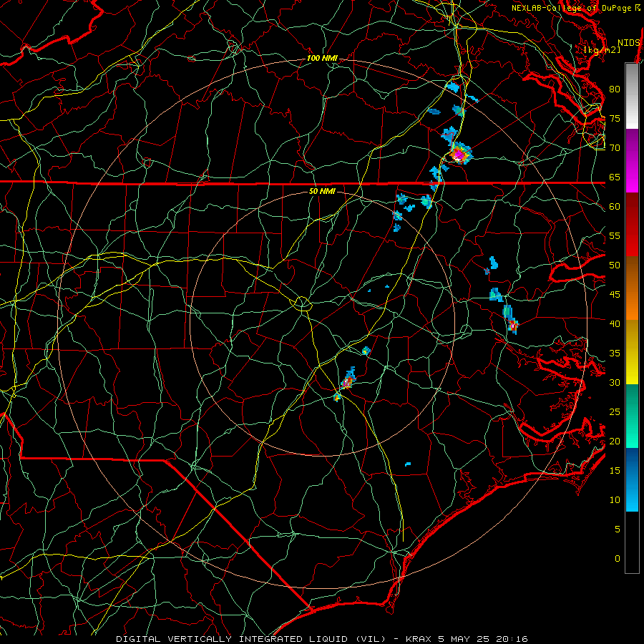This screenshot has height=644, width=644.
Task: Click the 60 value on the scale
Action: coord(615,207)
